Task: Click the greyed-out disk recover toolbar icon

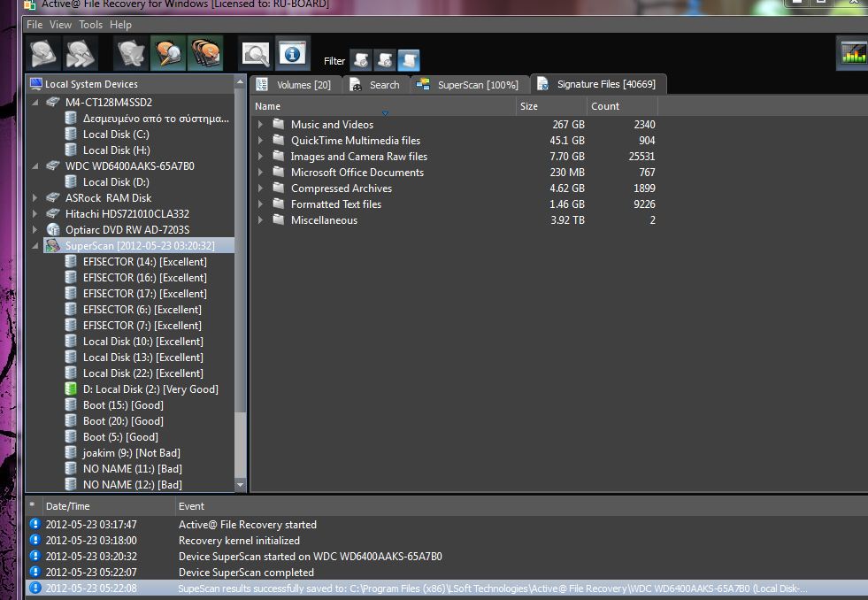Action: pyautogui.click(x=131, y=54)
